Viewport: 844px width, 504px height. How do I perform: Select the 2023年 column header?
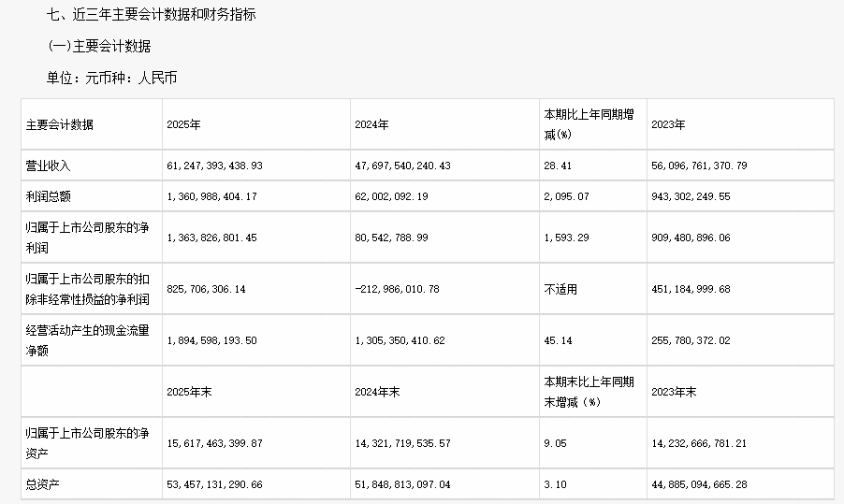tap(668, 124)
